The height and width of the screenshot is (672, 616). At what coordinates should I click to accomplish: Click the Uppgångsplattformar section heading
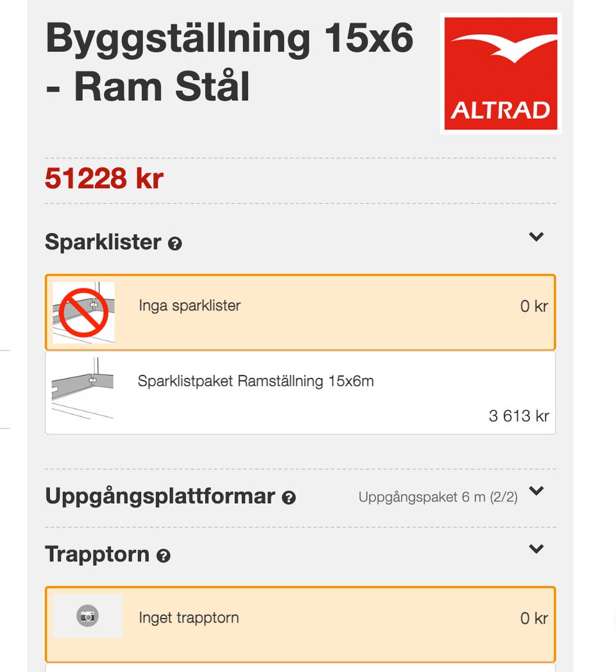[x=160, y=497]
